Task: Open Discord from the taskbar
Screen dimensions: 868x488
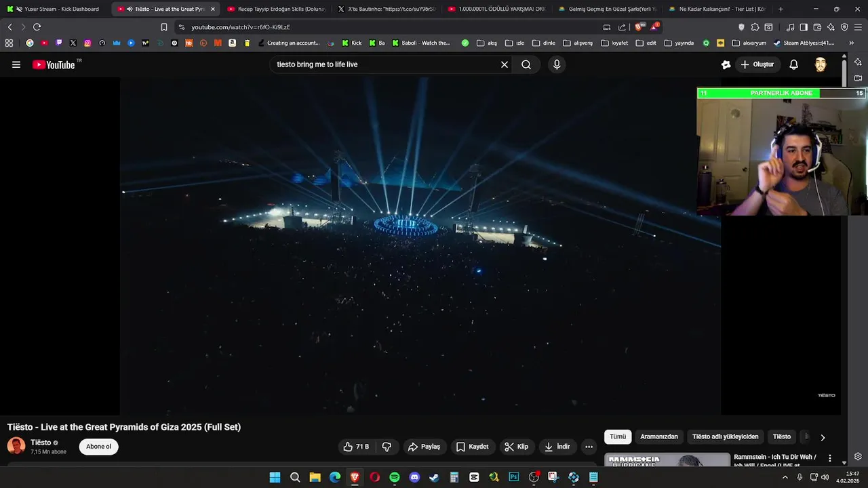Action: tap(414, 477)
